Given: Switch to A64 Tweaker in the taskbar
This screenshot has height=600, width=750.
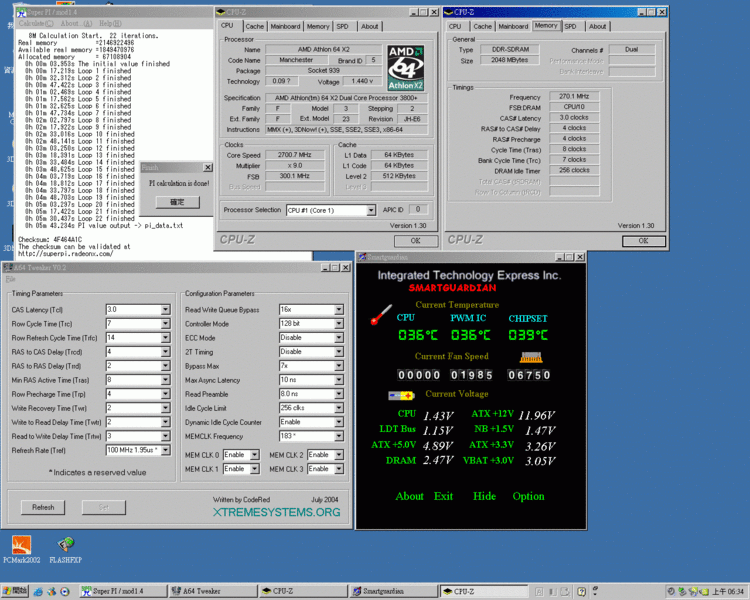Looking at the screenshot, I should pyautogui.click(x=212, y=591).
